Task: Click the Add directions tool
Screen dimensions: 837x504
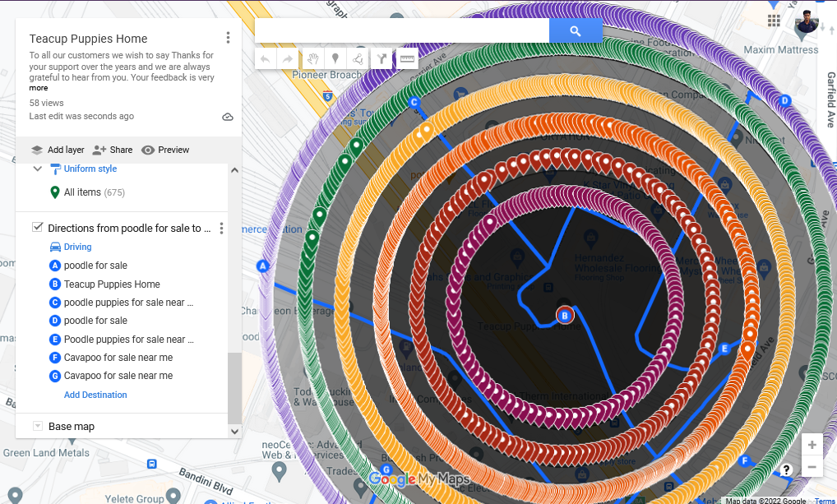Action: 382,58
